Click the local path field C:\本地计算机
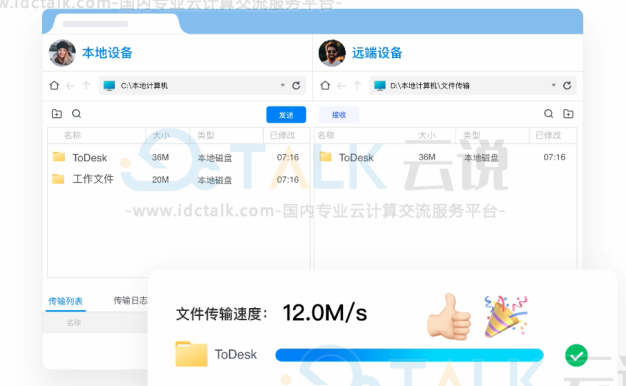 pos(202,85)
